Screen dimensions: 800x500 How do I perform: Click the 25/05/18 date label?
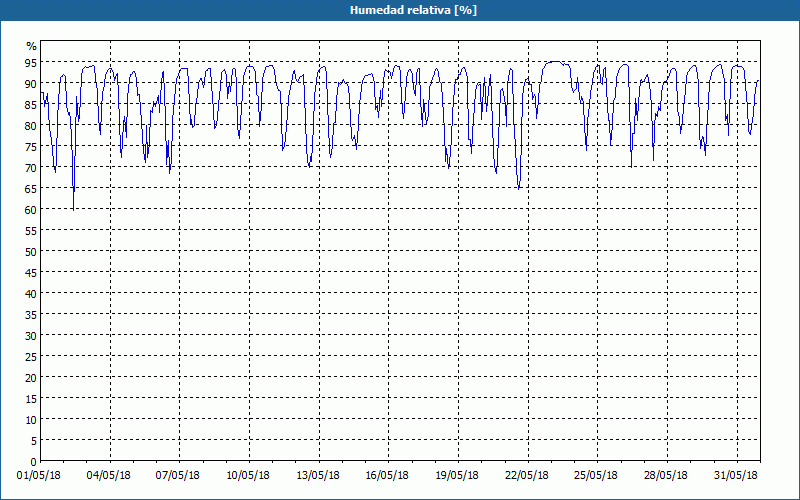[x=596, y=476]
